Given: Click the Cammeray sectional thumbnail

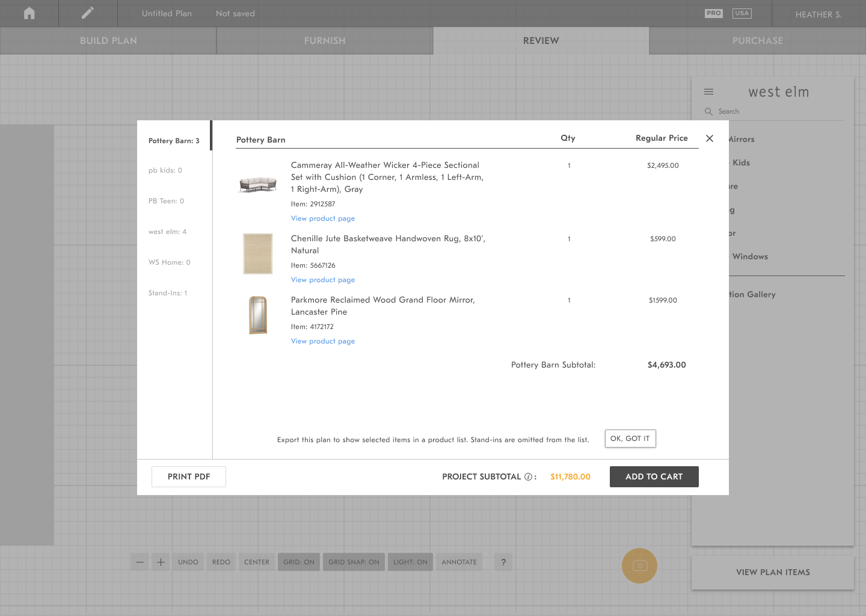Looking at the screenshot, I should 258,184.
